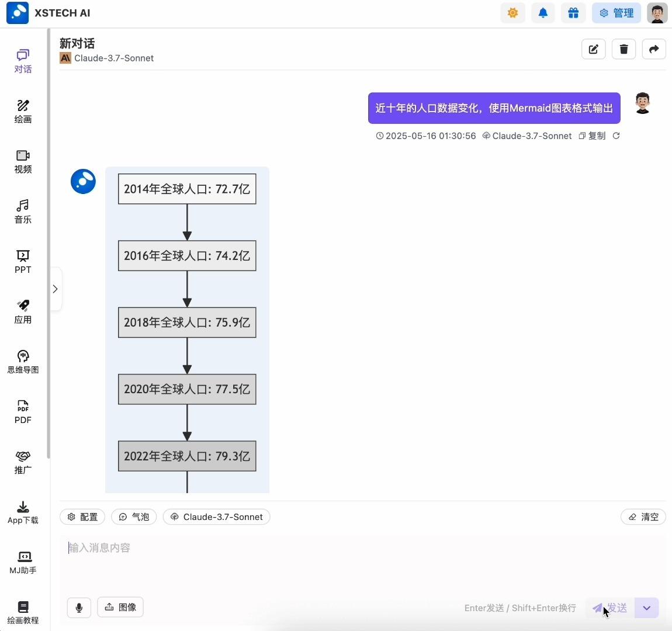Open notifications via the bell icon
This screenshot has width=672, height=631.
[x=543, y=12]
